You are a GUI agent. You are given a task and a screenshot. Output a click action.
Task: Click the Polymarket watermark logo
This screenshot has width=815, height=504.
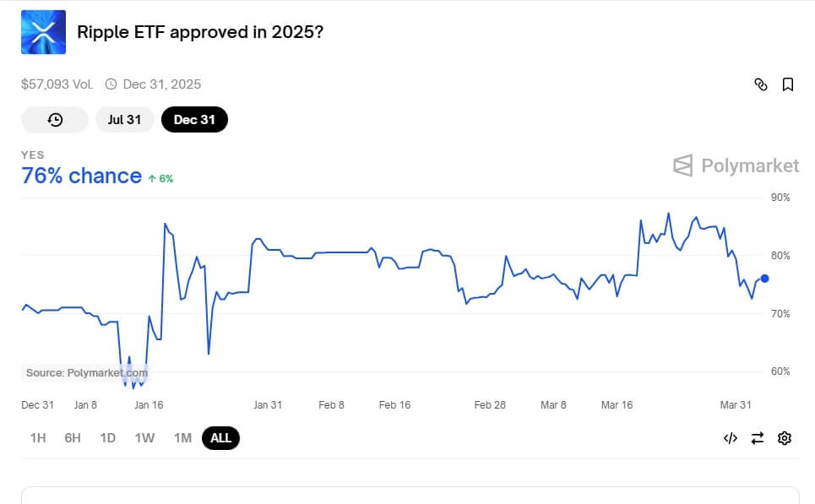click(x=736, y=165)
